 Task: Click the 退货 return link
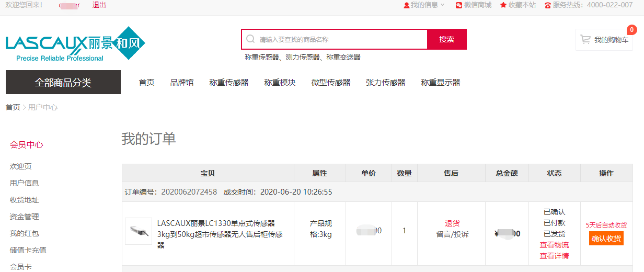452,223
